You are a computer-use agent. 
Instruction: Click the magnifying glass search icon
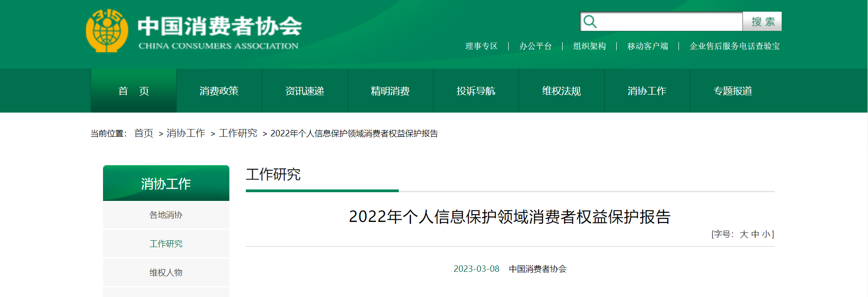pyautogui.click(x=590, y=22)
